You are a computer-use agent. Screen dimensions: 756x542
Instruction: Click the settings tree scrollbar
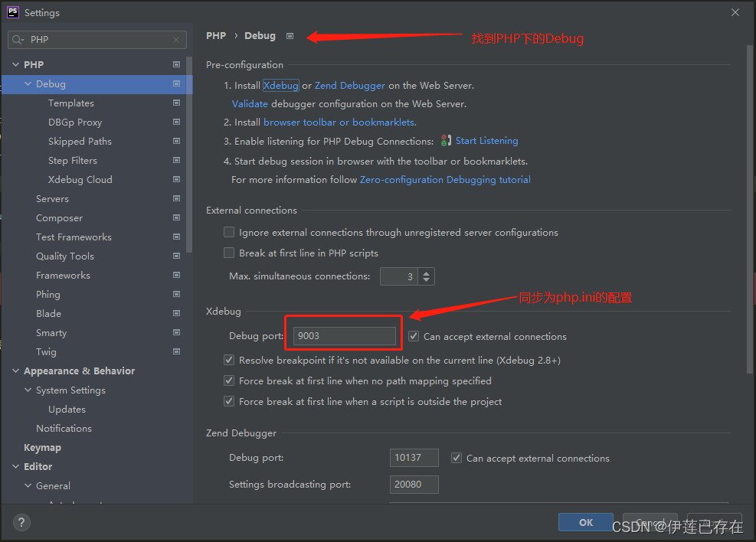(x=189, y=155)
